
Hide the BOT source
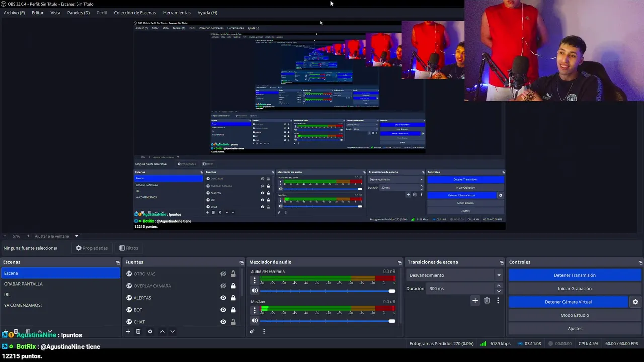pyautogui.click(x=223, y=310)
